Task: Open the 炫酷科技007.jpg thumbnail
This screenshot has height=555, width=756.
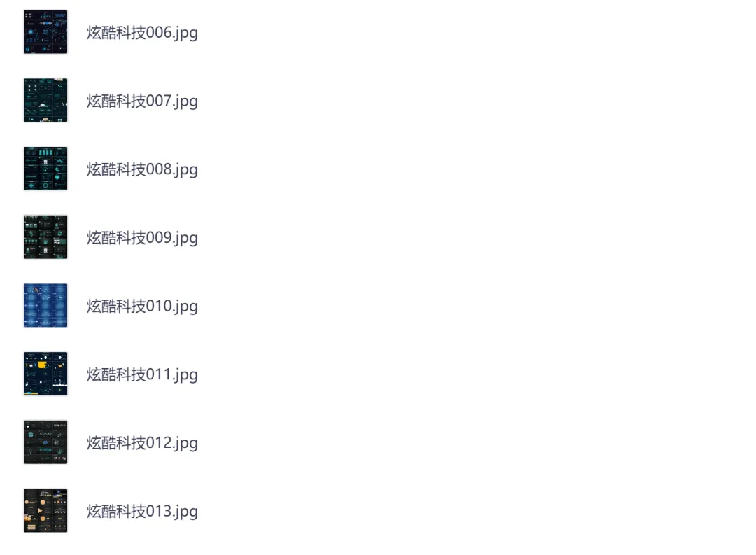Action: tap(45, 100)
